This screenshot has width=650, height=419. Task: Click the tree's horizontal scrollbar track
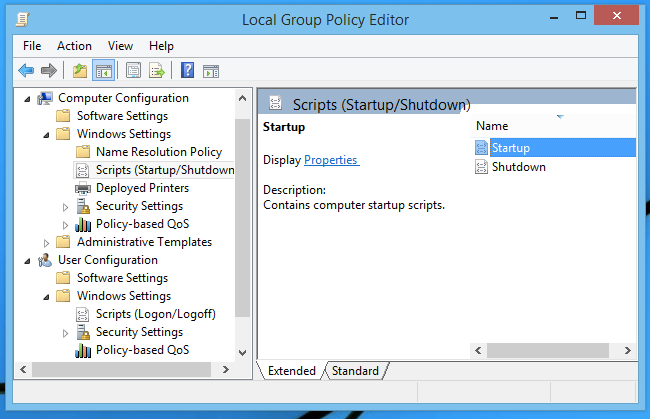pos(121,369)
